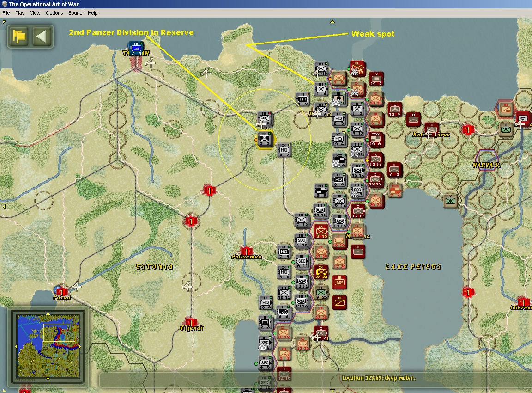Viewport: 532px width, 393px height.
Task: Click the objective marker at Poltsamaa
Action: pyautogui.click(x=246, y=252)
